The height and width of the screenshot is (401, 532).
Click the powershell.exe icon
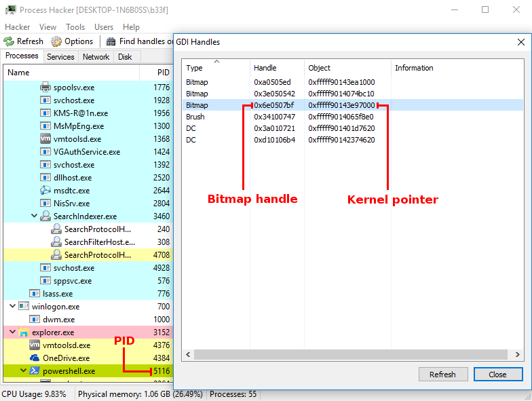tap(34, 370)
